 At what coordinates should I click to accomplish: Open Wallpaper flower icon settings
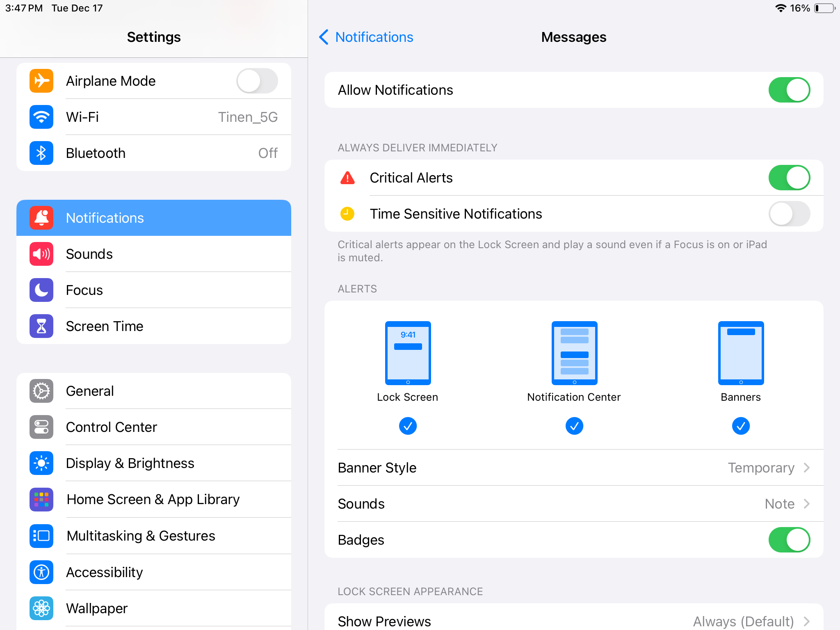click(41, 608)
